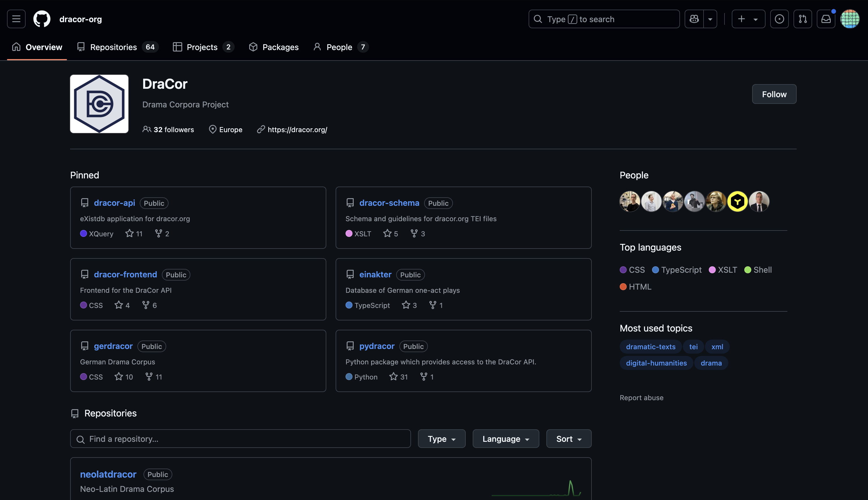Open the xml topic tag
This screenshot has height=500, width=868.
717,347
